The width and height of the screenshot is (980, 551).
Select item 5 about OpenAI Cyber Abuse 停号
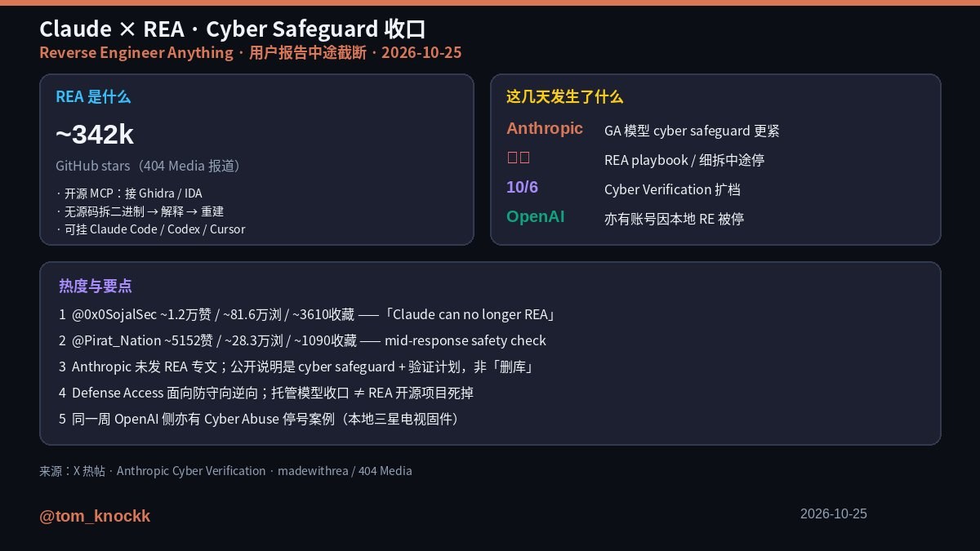tap(261, 419)
